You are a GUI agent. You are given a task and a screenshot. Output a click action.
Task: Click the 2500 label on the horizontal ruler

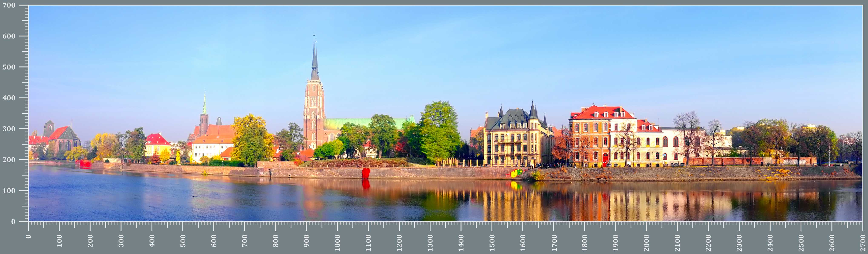(801, 243)
